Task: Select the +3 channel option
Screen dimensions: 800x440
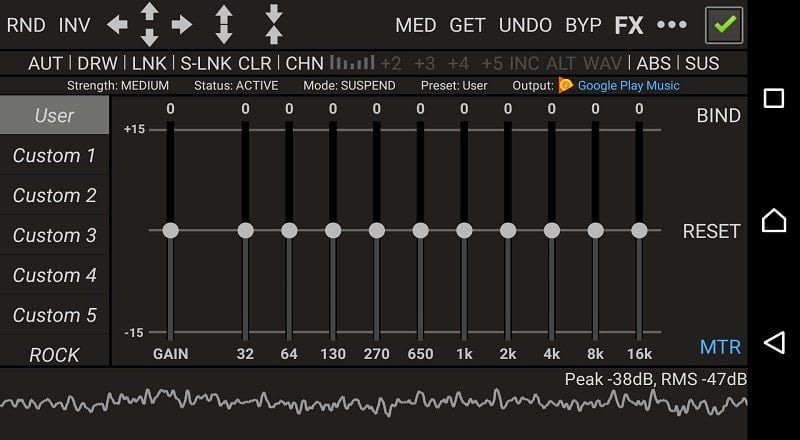Action: click(424, 63)
